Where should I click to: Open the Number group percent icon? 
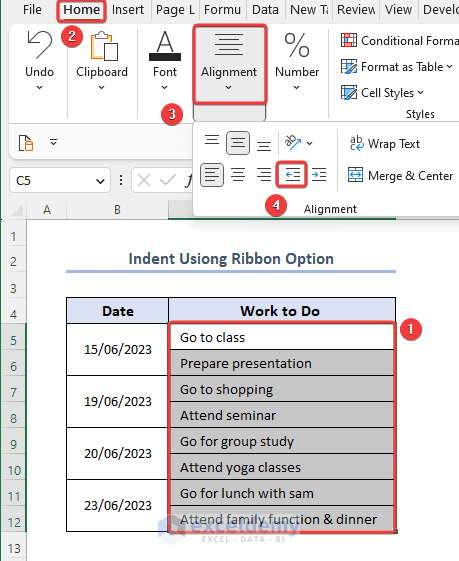297,45
